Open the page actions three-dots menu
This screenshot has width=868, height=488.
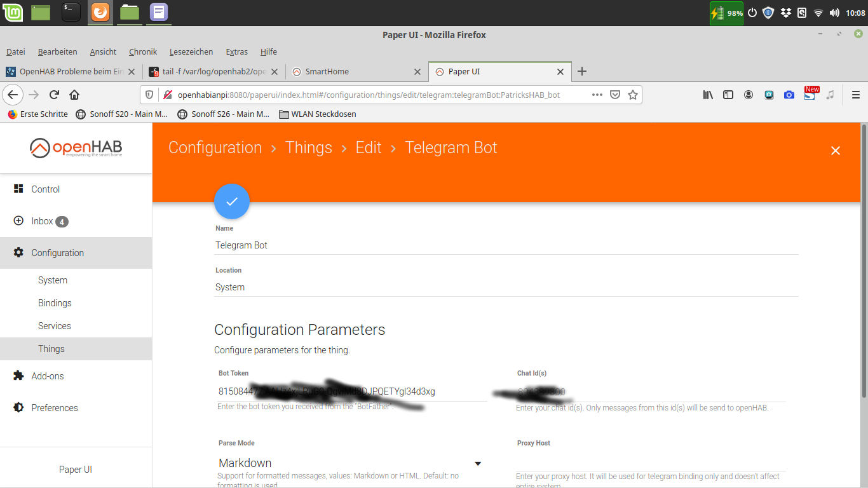point(597,95)
